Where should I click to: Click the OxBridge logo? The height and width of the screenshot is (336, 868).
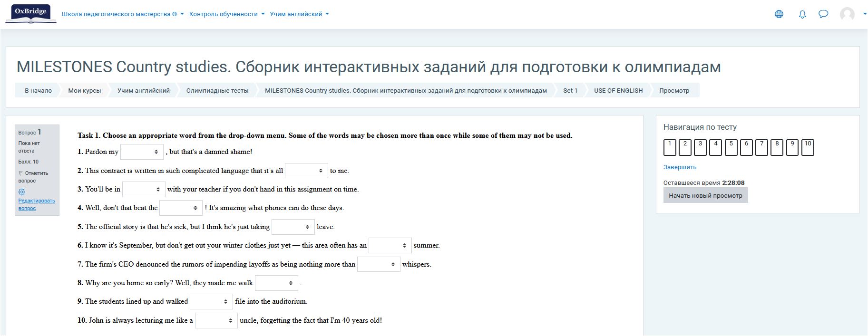31,14
